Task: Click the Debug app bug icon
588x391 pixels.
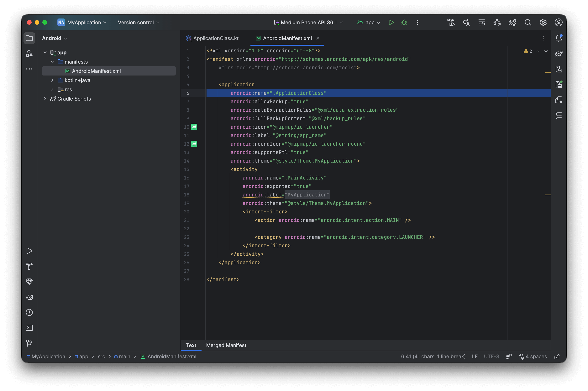Action: click(404, 23)
